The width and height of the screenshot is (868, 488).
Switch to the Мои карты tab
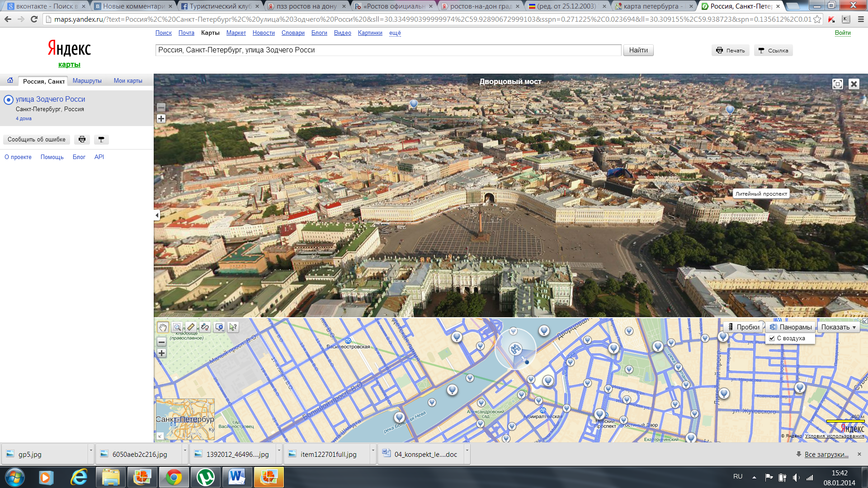point(128,81)
